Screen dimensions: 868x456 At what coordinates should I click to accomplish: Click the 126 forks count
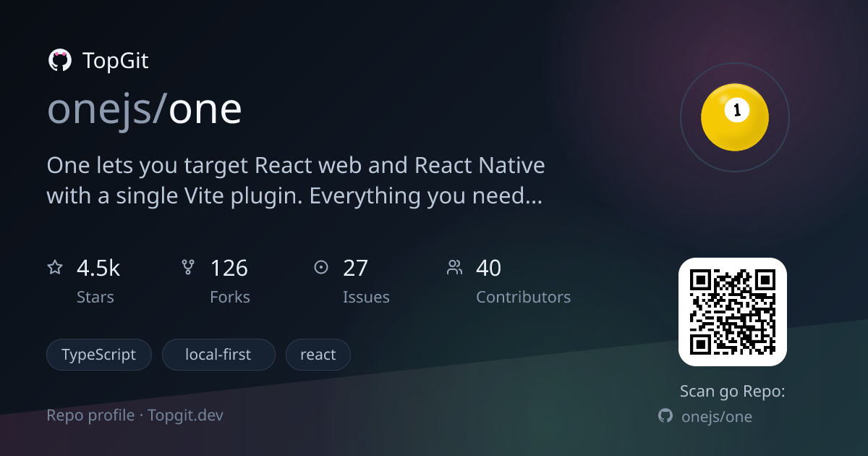coord(229,269)
